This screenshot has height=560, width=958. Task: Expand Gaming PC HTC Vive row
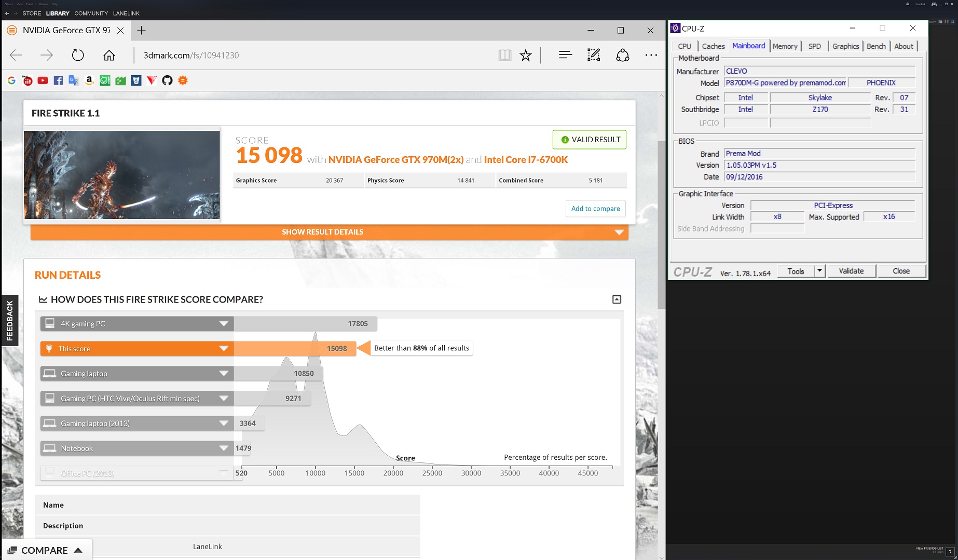pyautogui.click(x=224, y=398)
